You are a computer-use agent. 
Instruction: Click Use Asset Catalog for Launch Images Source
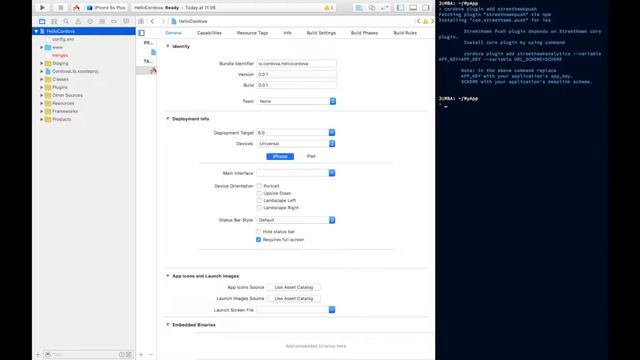(294, 298)
